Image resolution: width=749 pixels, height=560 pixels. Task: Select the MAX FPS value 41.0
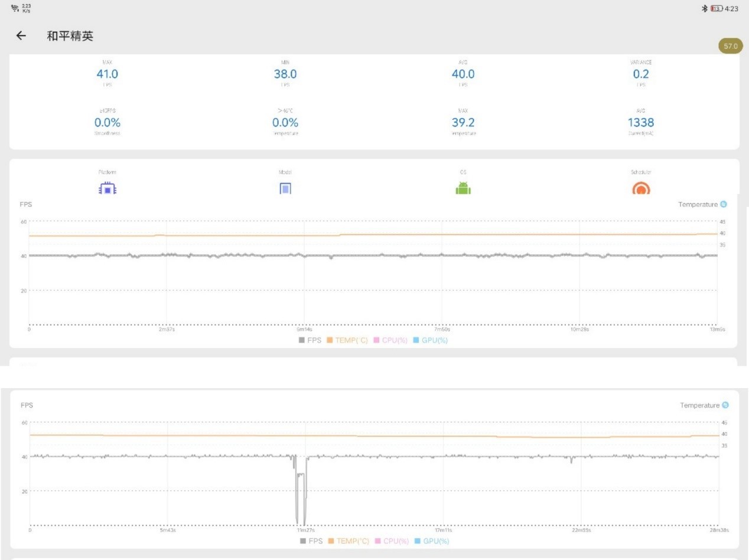(x=108, y=74)
